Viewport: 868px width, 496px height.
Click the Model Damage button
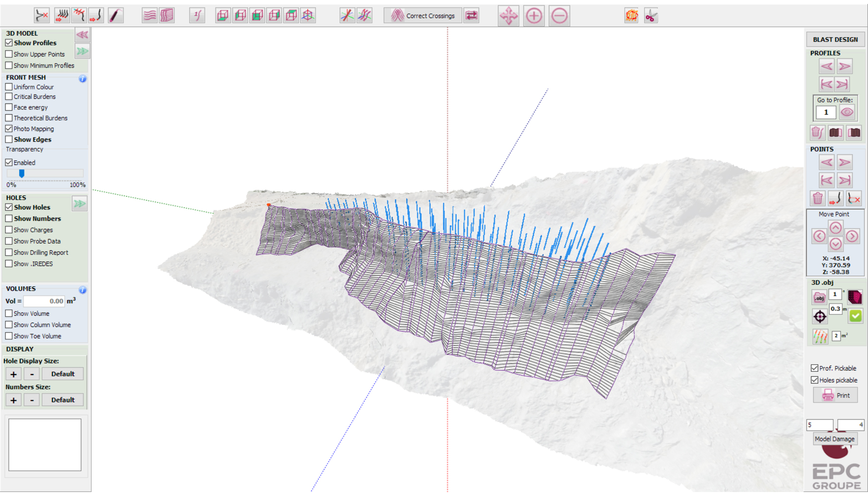(x=834, y=439)
